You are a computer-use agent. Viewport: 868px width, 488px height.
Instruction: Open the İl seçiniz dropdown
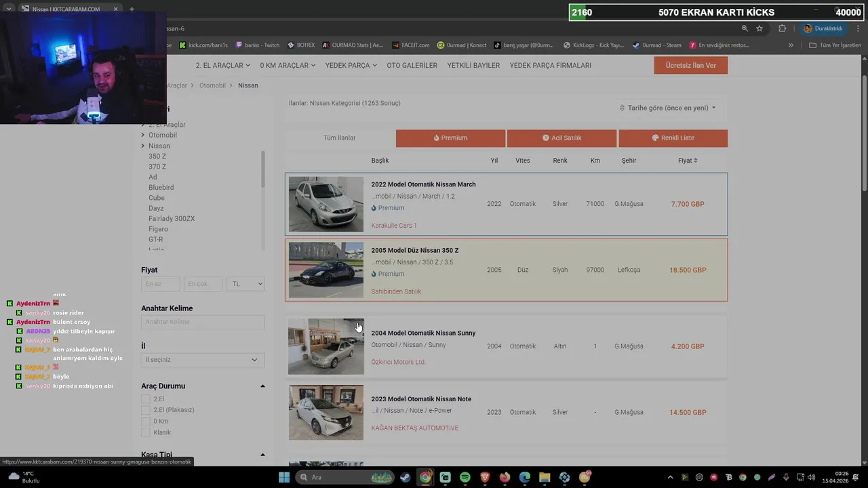tap(203, 360)
